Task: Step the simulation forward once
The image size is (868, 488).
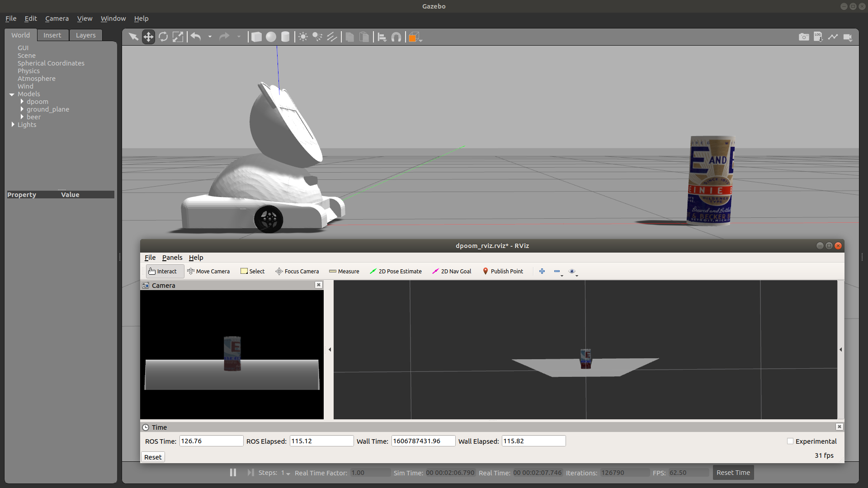Action: tap(250, 473)
